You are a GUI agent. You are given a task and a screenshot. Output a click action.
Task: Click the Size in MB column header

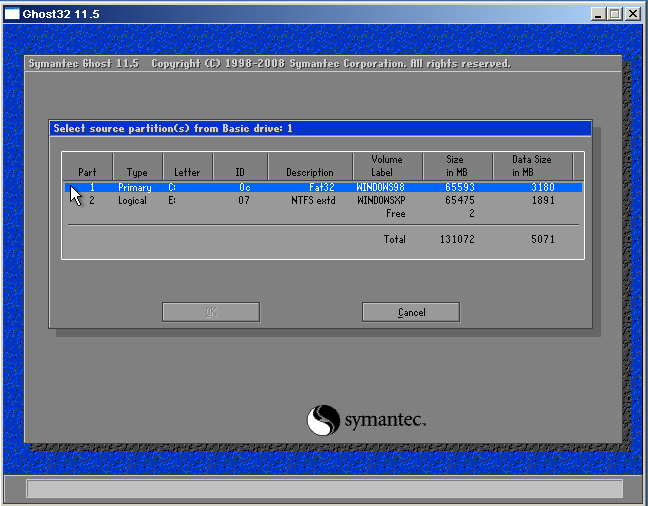click(x=457, y=166)
